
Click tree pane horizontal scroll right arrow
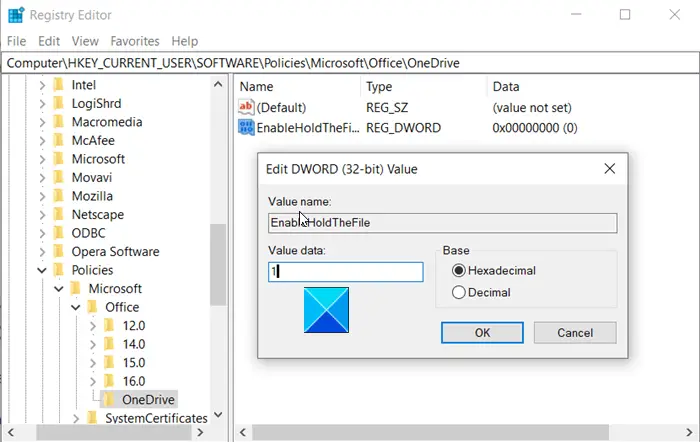(x=200, y=432)
